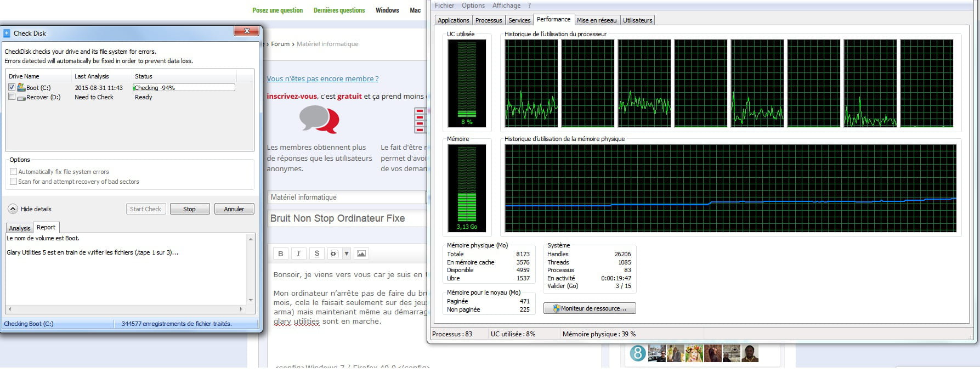Check the Recover (D:) drive checkbox
This screenshot has width=980, height=372.
click(12, 97)
